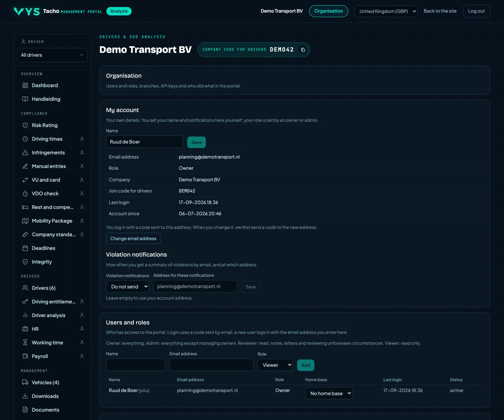The image size is (504, 420).
Task: Copy the DEMO42 company code icon
Action: [x=303, y=50]
